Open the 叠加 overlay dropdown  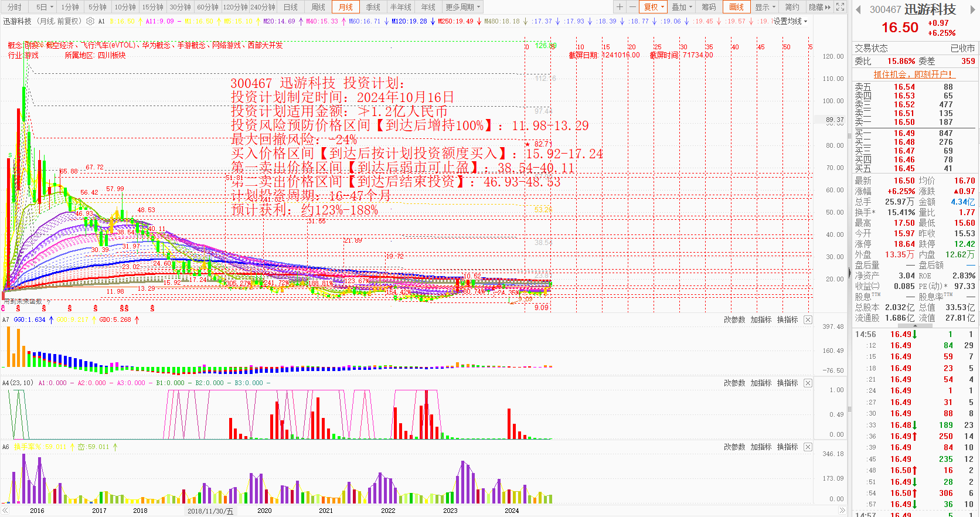coord(682,7)
